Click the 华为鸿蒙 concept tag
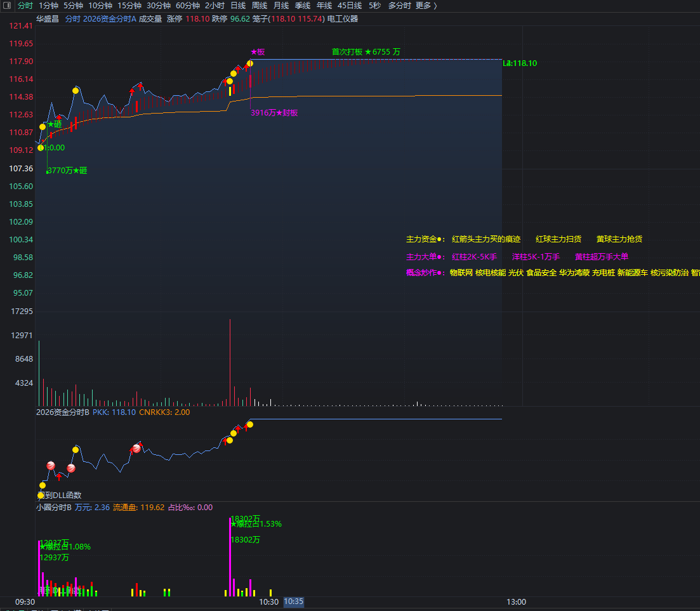The height and width of the screenshot is (611, 700). [574, 273]
